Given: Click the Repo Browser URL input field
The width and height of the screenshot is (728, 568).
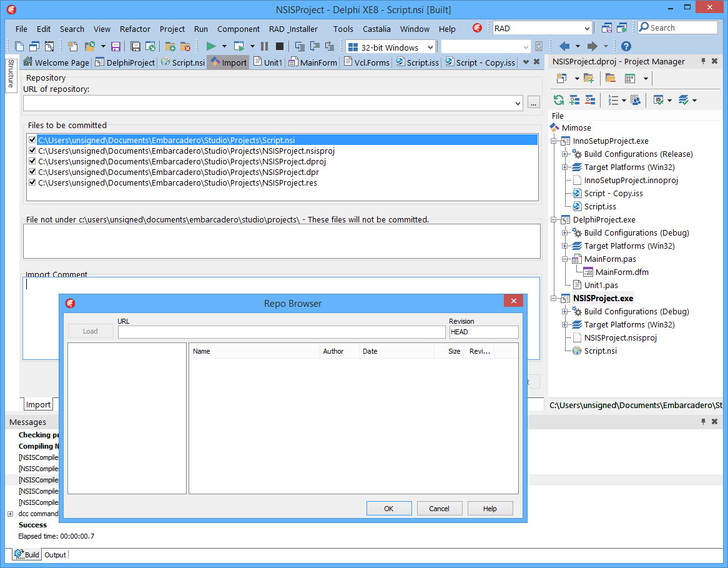Looking at the screenshot, I should pyautogui.click(x=282, y=332).
